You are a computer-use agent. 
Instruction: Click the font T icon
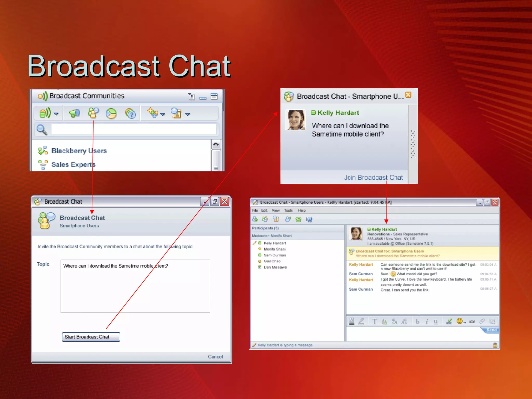375,322
